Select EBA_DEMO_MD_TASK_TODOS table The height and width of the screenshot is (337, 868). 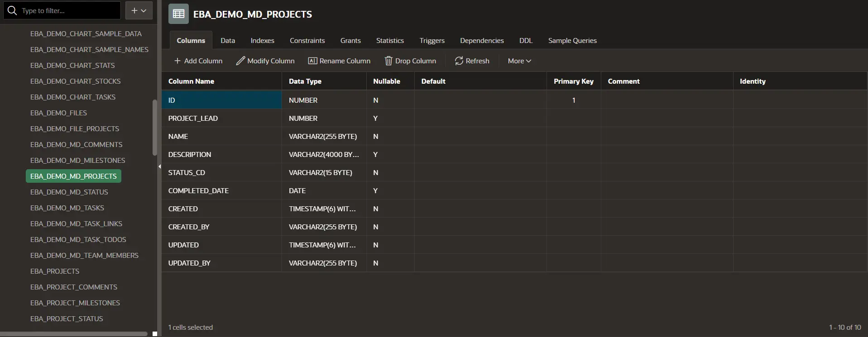(78, 239)
